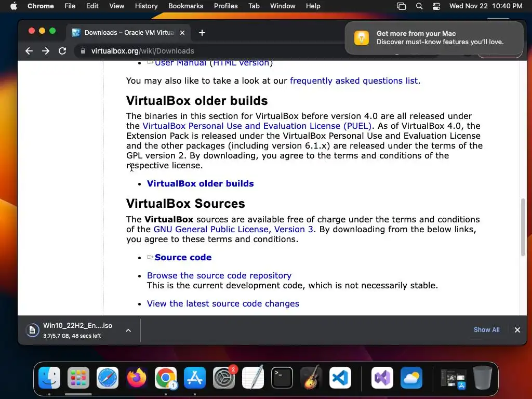
Task: Open the Source code download link
Action: (x=183, y=257)
